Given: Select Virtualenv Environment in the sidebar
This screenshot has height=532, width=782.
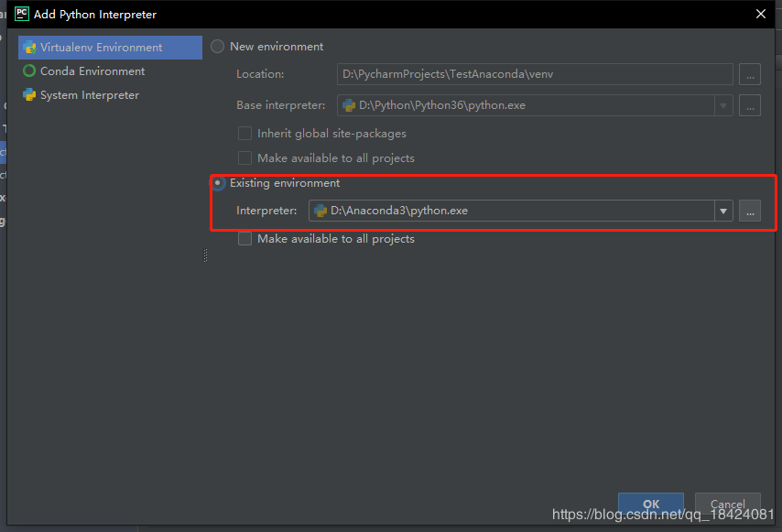Looking at the screenshot, I should click(110, 48).
